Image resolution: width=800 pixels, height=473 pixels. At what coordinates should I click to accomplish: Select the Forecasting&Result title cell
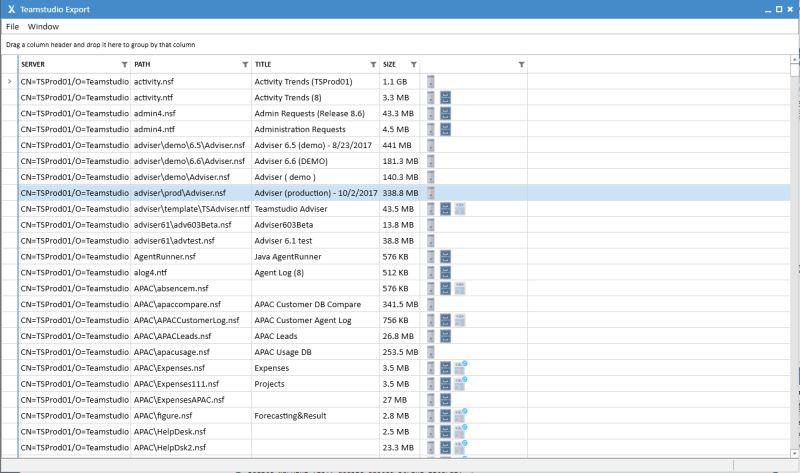point(316,415)
